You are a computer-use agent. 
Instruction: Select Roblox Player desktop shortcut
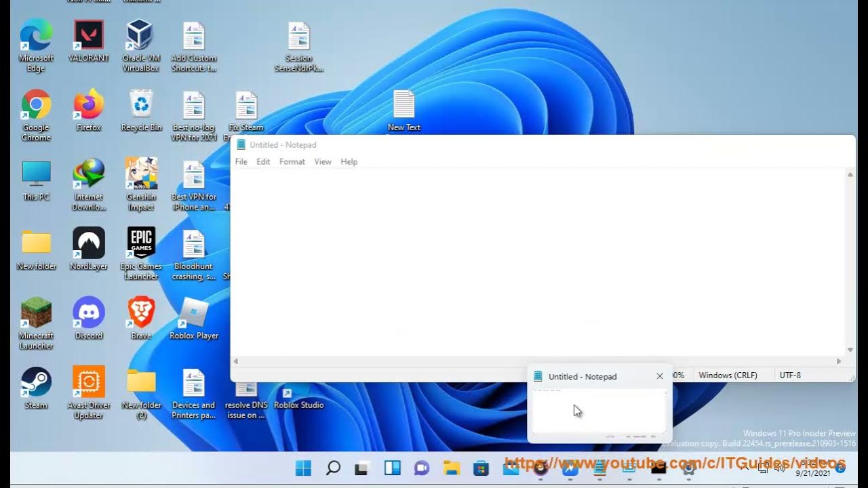tap(194, 319)
